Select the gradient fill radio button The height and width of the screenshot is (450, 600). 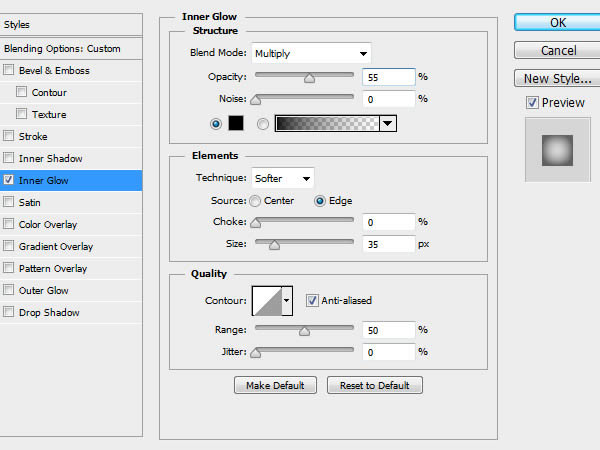coord(262,124)
